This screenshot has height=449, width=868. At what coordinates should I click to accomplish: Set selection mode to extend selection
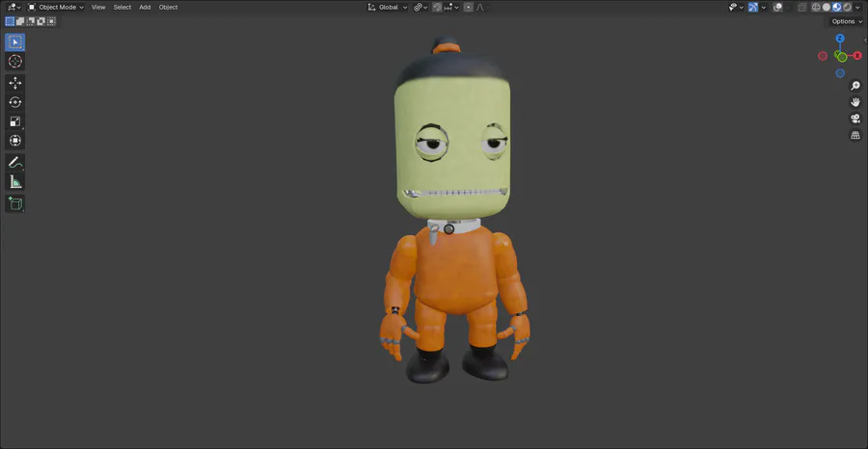pyautogui.click(x=20, y=21)
